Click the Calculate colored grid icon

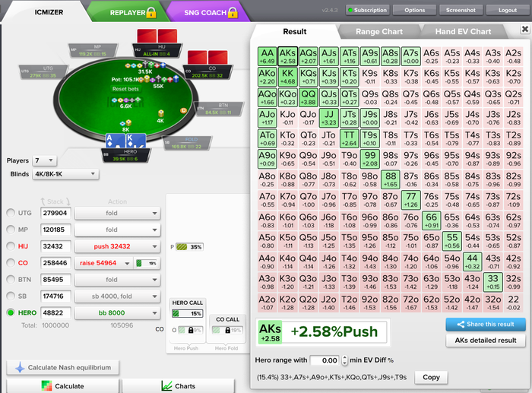tap(46, 386)
